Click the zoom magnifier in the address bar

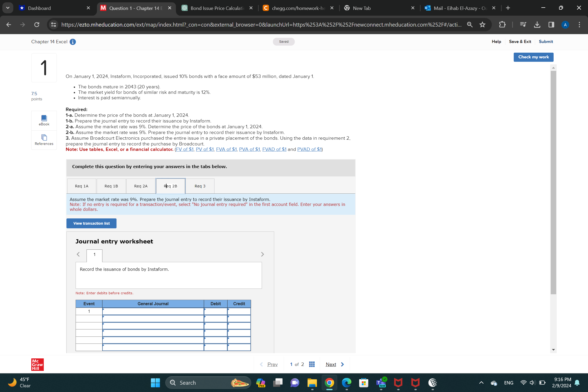coord(470,24)
